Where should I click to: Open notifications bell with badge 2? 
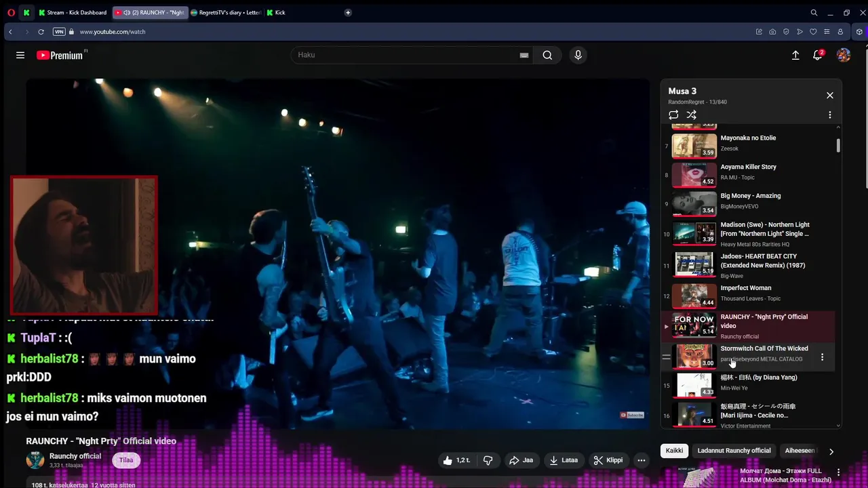(x=818, y=56)
